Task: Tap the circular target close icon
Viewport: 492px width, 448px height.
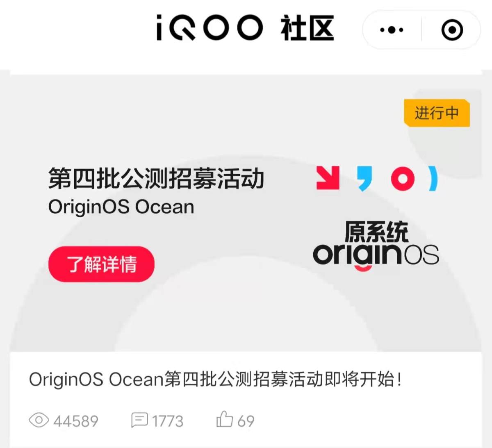Action: coord(452,30)
